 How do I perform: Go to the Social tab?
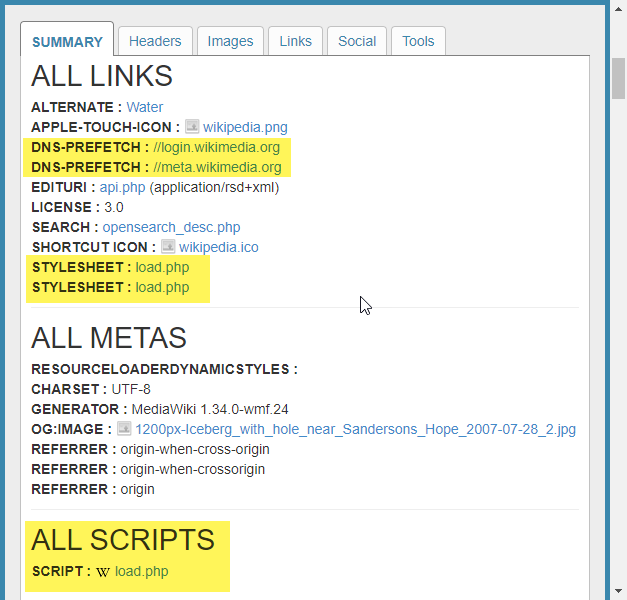click(357, 41)
